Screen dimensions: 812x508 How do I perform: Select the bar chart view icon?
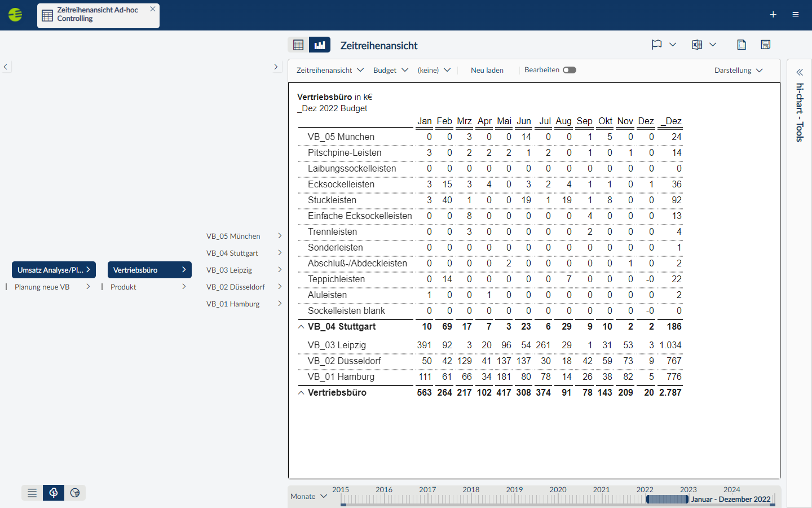coord(320,44)
